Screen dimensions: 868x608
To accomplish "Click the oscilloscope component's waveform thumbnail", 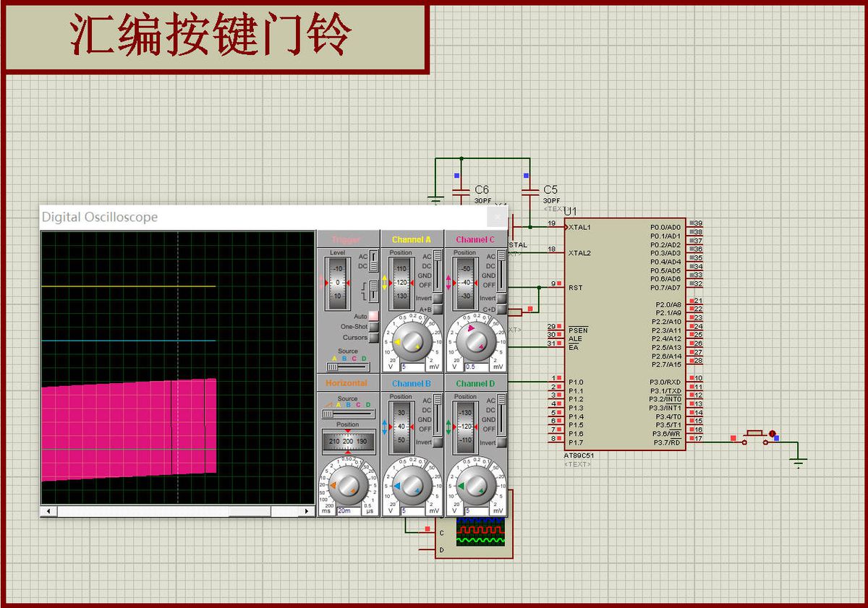I will coord(480,531).
